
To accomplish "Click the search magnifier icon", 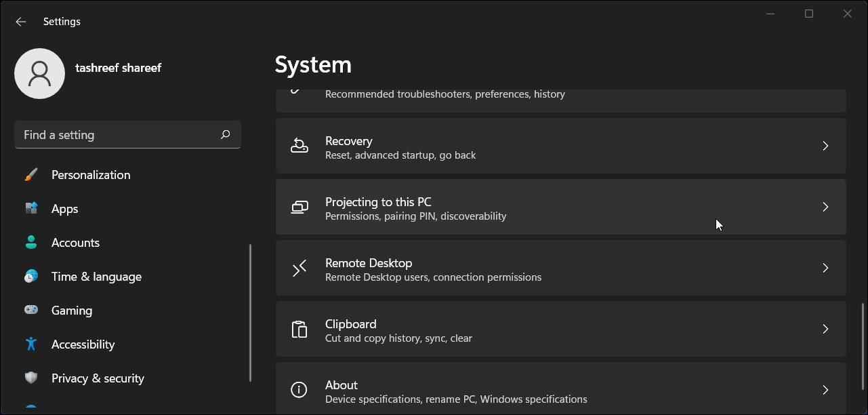I will coord(226,134).
